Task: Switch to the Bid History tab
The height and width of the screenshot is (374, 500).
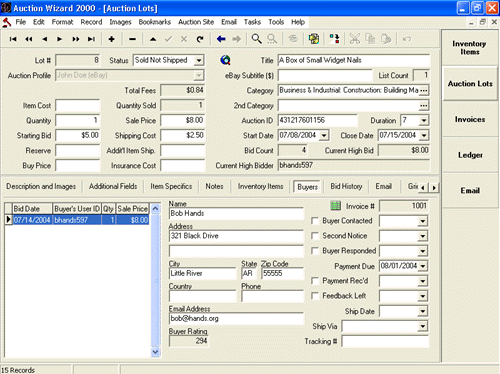Action: tap(346, 186)
